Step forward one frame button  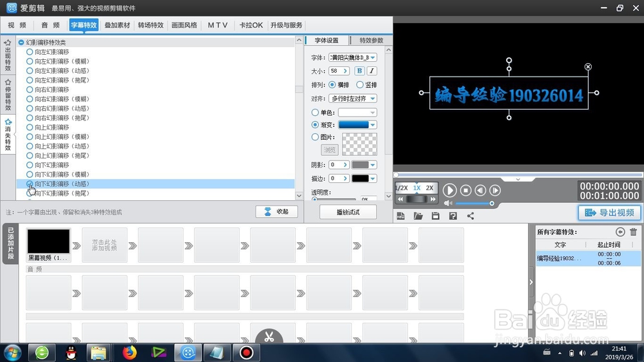coord(495,190)
